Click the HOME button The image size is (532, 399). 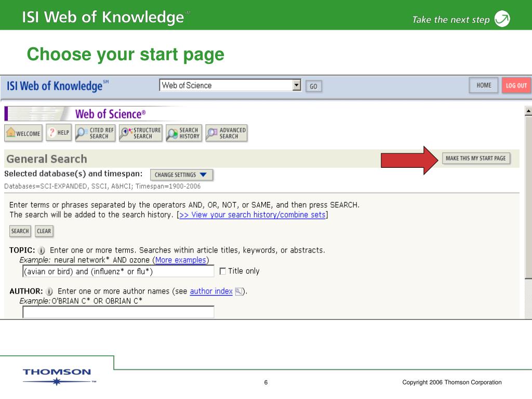pyautogui.click(x=484, y=85)
